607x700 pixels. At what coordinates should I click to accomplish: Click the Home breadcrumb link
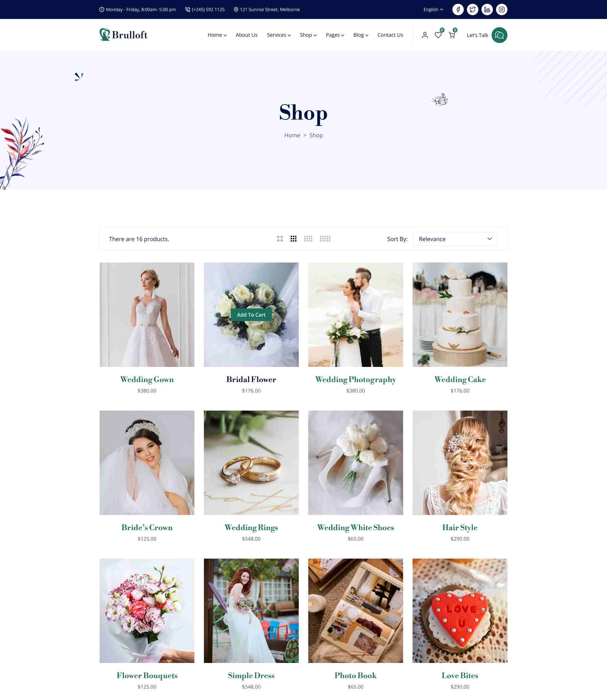point(292,134)
